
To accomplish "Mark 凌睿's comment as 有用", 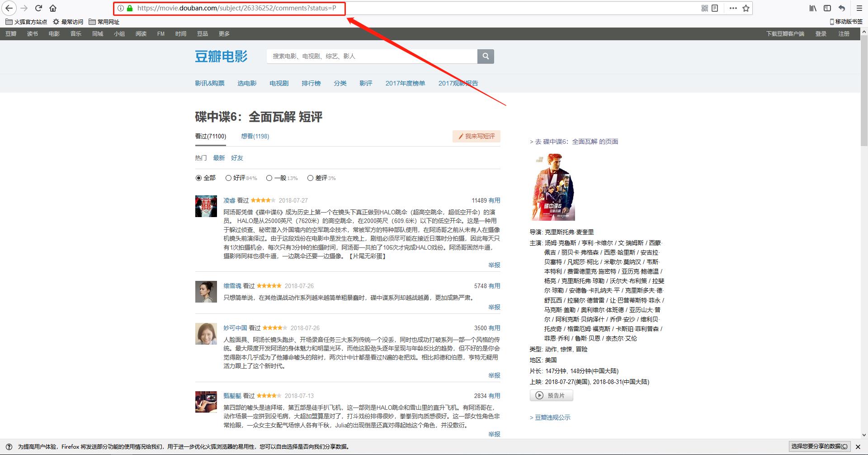I will pyautogui.click(x=494, y=200).
